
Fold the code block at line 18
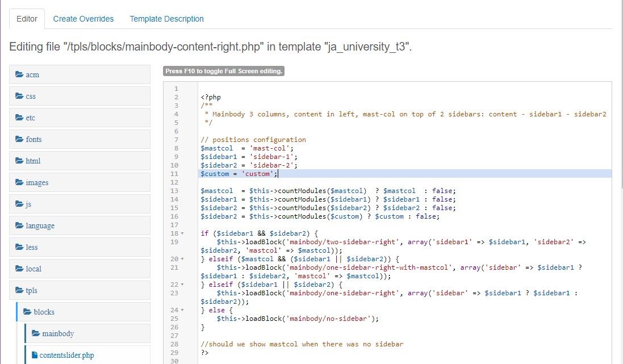pos(182,233)
